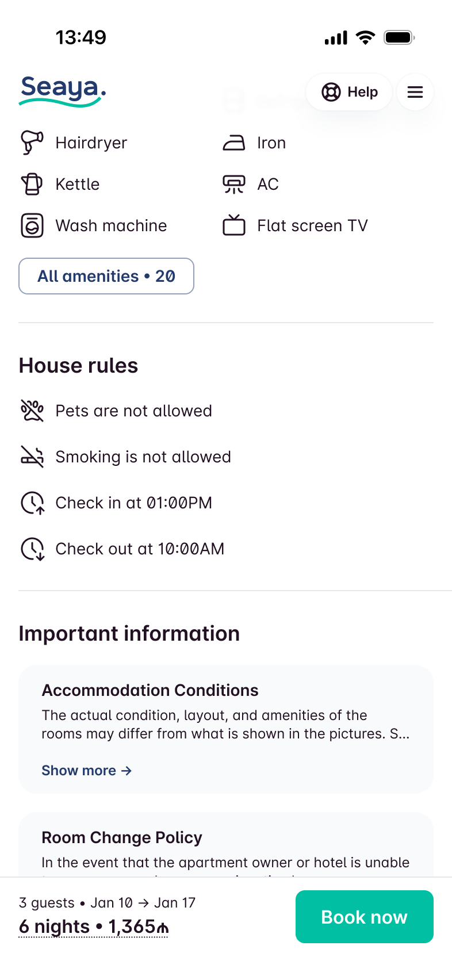Click the no pets allowed icon
The image size is (452, 980).
point(32,411)
